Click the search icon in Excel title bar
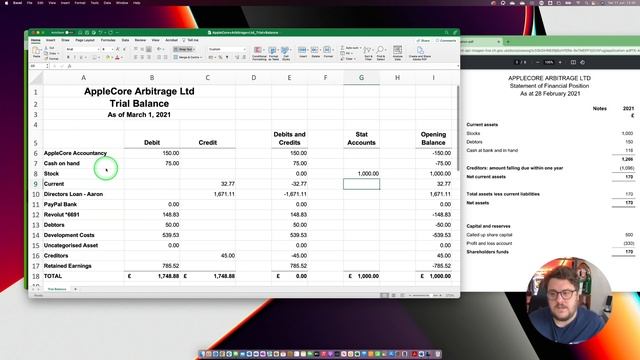This screenshot has height=360, width=640. click(447, 33)
